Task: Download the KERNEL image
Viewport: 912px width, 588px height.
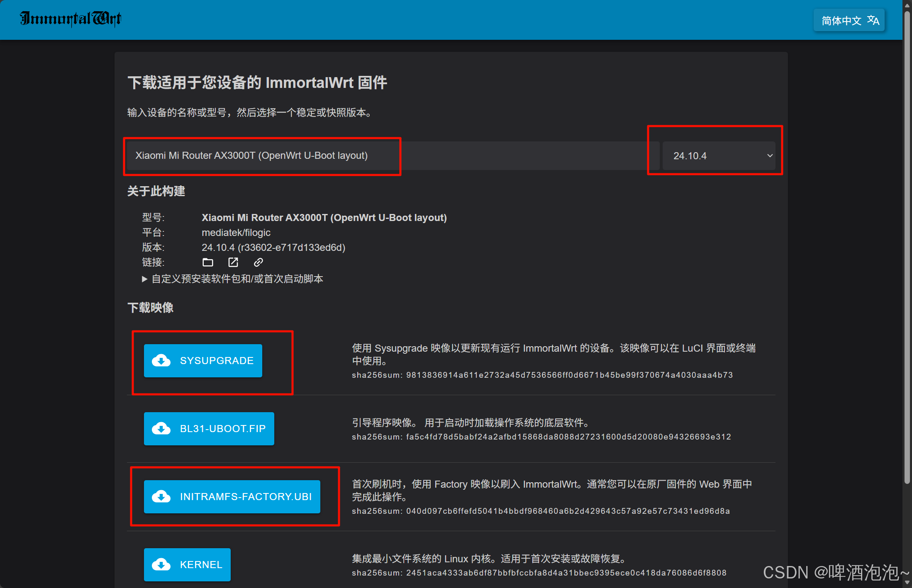Action: [x=201, y=564]
